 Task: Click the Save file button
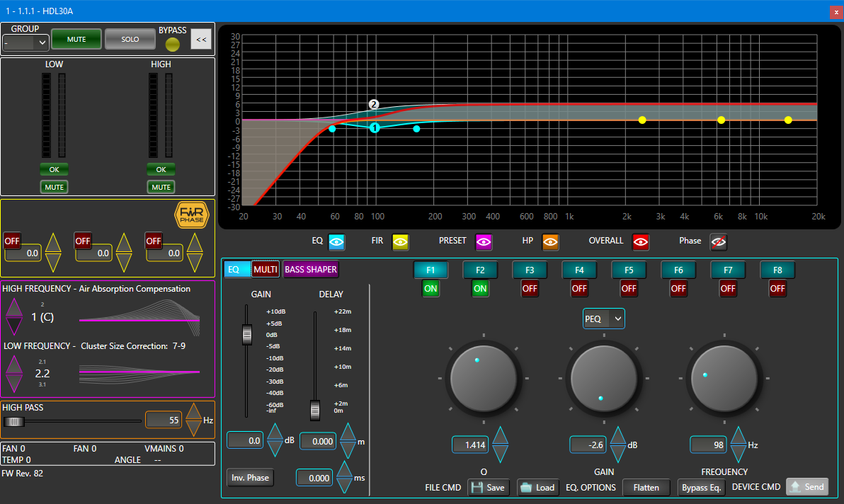[x=488, y=488]
